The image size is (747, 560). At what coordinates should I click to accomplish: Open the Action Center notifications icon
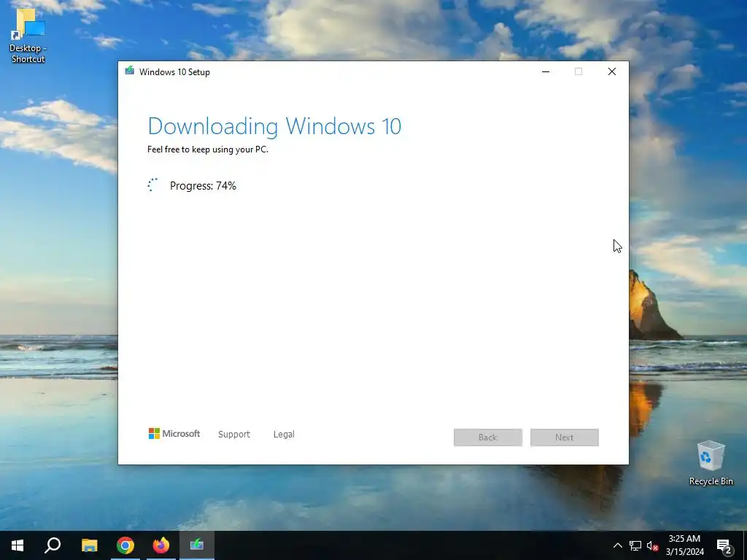(x=724, y=545)
